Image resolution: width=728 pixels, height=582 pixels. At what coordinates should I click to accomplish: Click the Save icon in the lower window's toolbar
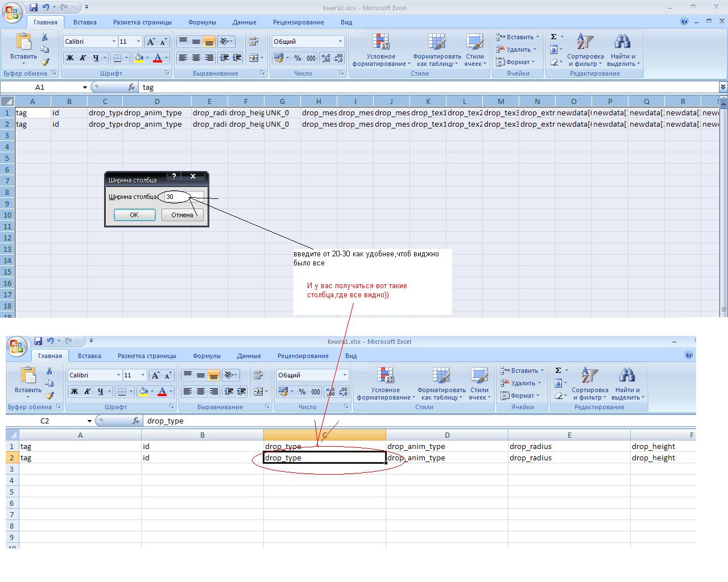(x=38, y=341)
